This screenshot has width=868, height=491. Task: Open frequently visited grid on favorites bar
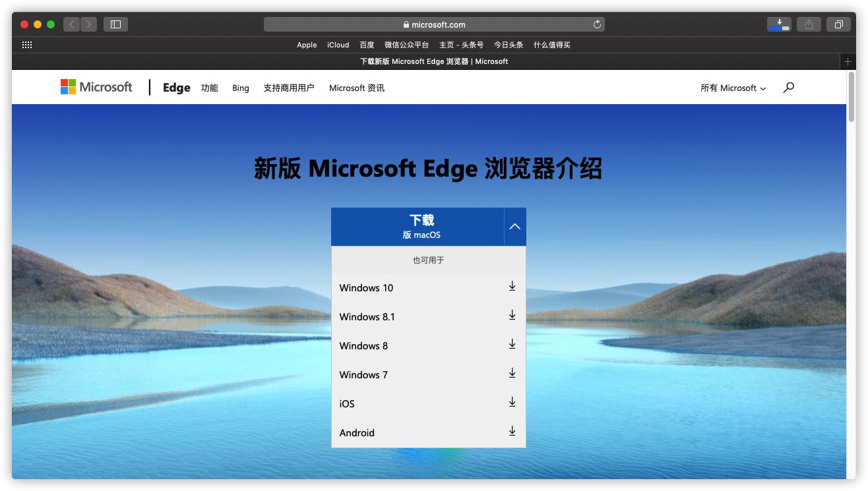27,44
